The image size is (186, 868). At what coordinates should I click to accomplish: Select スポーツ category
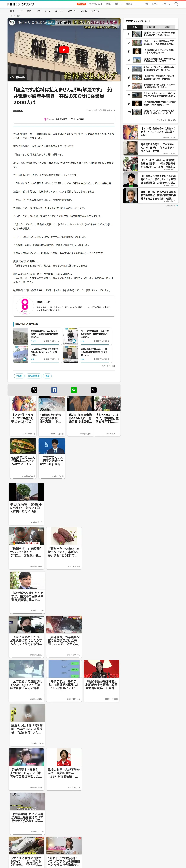72,11
